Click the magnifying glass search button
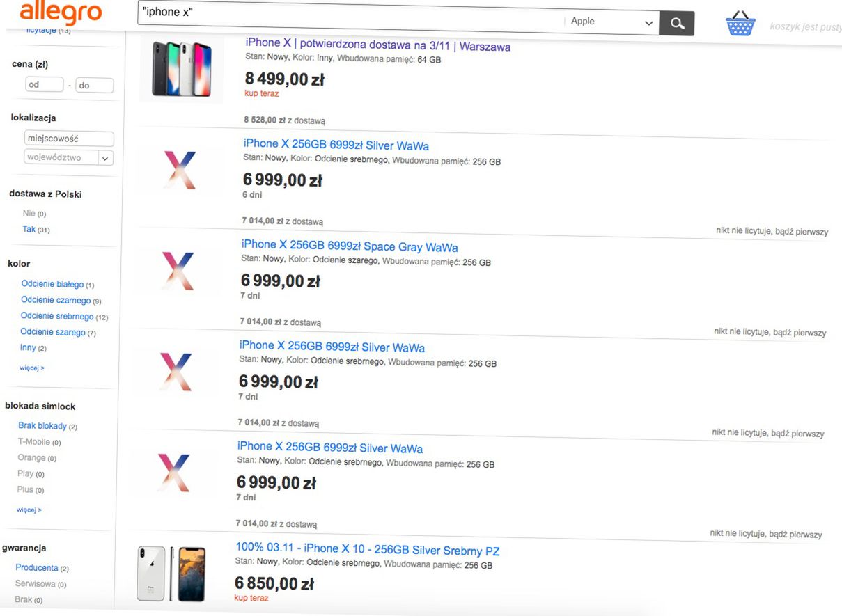The width and height of the screenshot is (842, 616). click(x=677, y=24)
